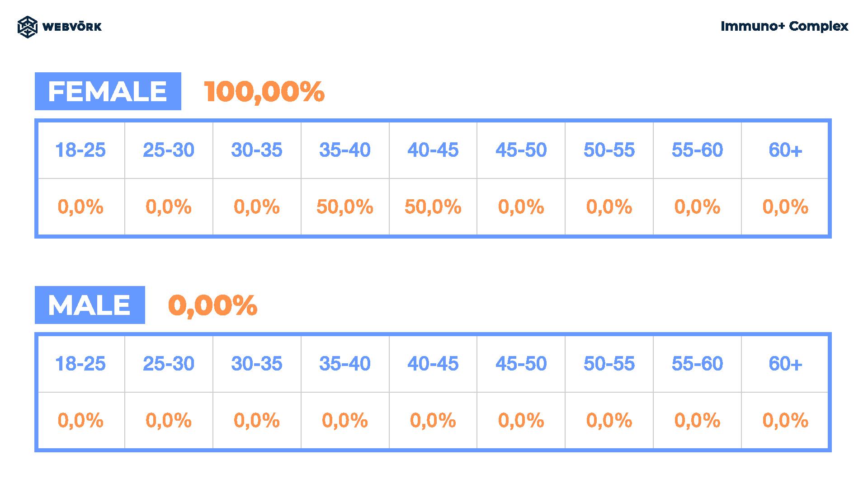Select the 0,0% value under female 60+
The image size is (868, 488).
pos(785,207)
